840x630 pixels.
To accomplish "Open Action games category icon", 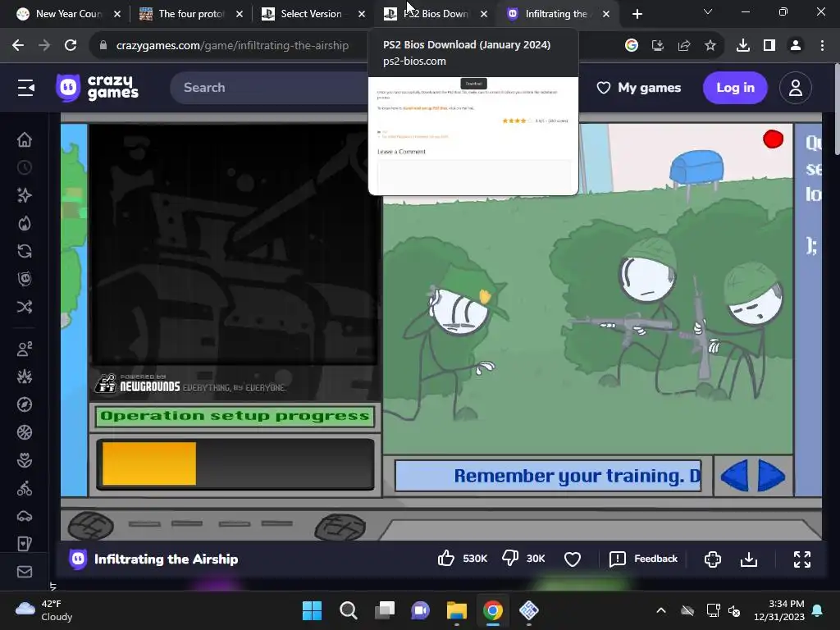I will tap(24, 377).
